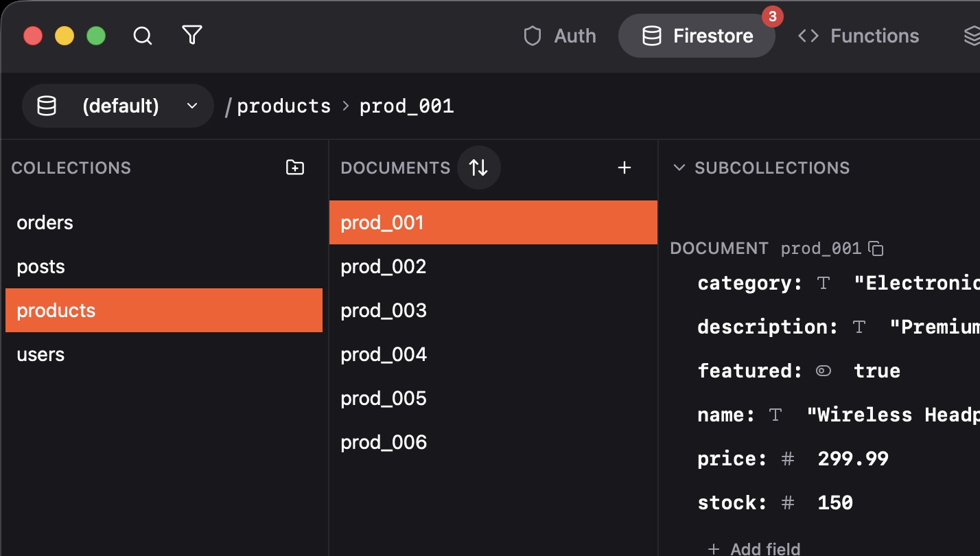
Task: Select the posts collection
Action: tap(164, 266)
